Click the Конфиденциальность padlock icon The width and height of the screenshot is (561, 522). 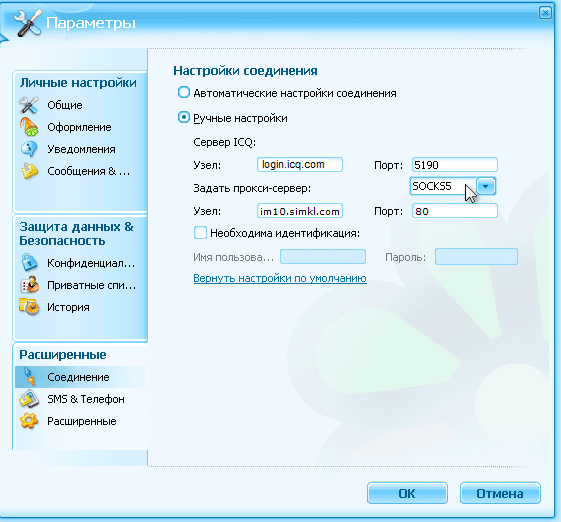click(29, 263)
